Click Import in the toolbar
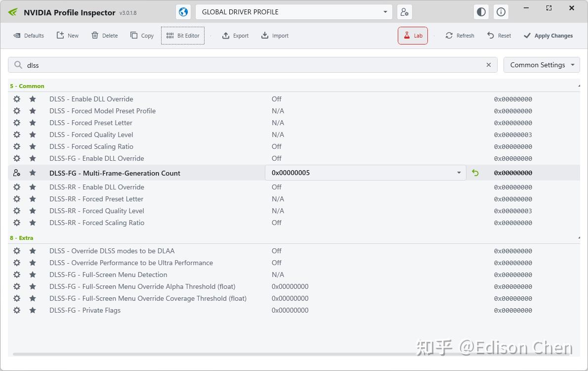Screen dimensions: 588x371 (x=275, y=36)
